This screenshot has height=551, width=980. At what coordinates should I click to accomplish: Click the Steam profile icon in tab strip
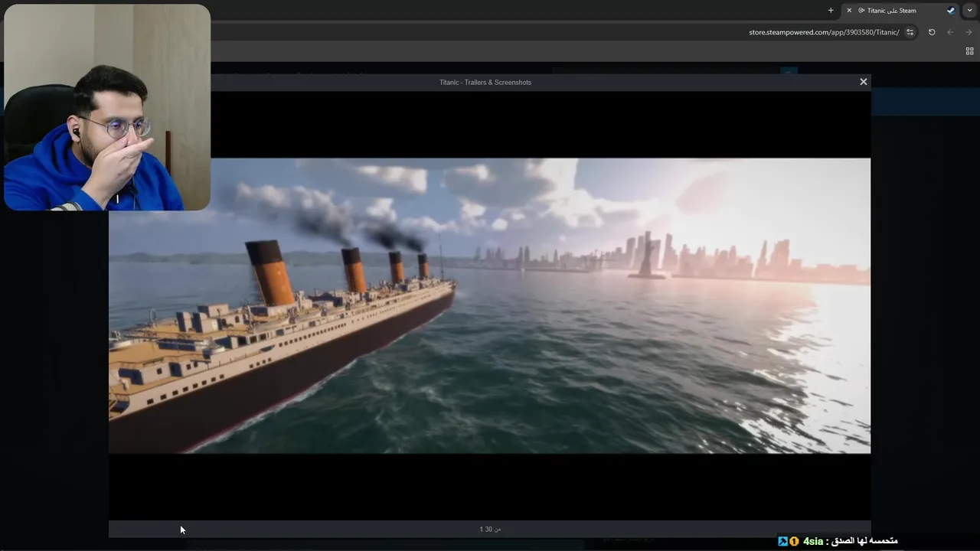951,11
